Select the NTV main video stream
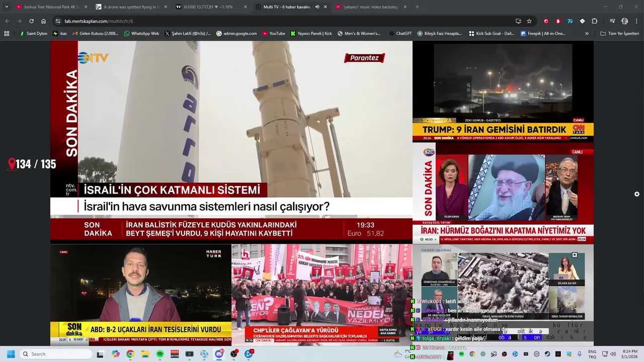The width and height of the screenshot is (644, 362). click(x=231, y=142)
